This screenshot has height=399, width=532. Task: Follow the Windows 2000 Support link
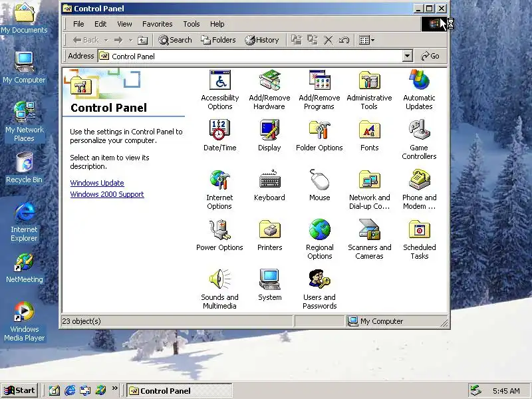(107, 194)
